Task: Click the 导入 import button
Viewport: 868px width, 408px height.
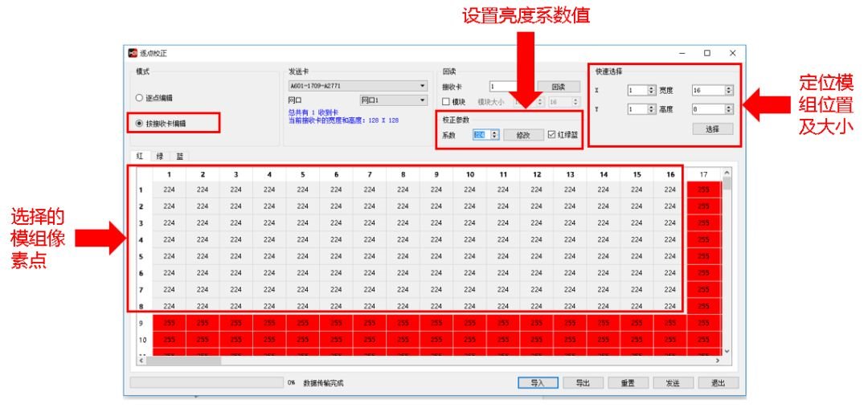Action: point(537,382)
